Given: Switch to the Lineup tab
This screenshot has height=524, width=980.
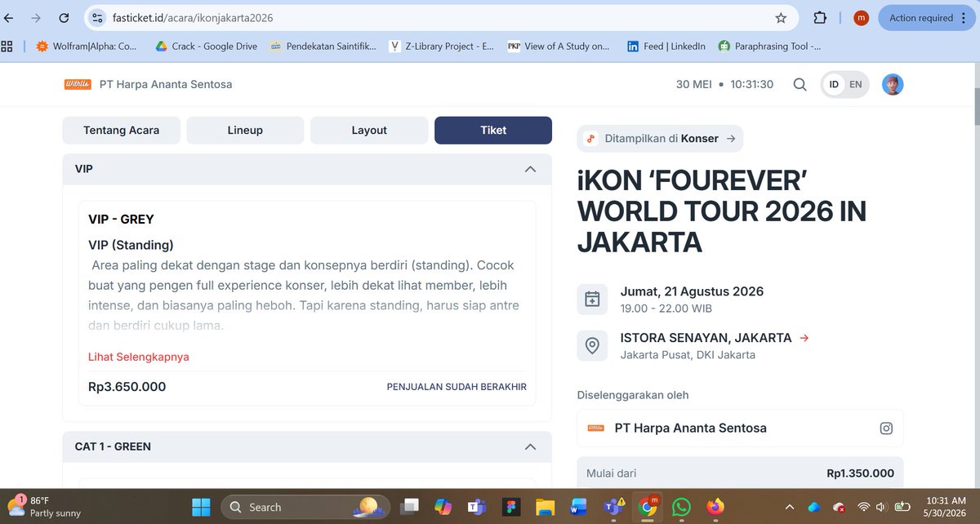Looking at the screenshot, I should tap(245, 131).
